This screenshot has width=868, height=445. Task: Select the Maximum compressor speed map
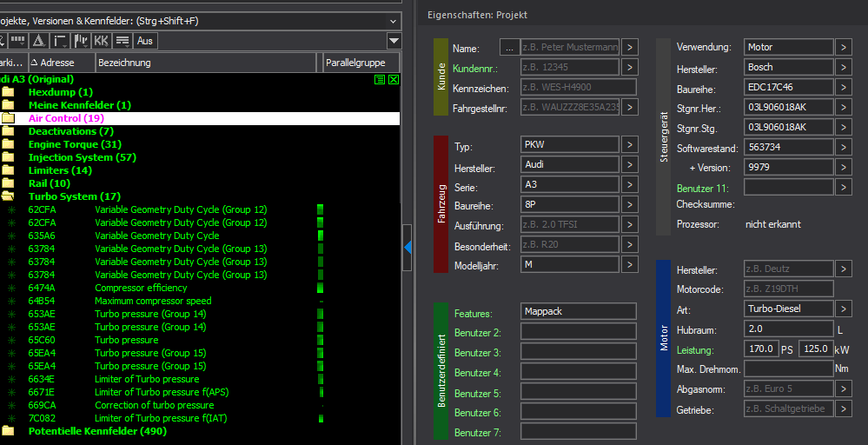[x=153, y=301]
